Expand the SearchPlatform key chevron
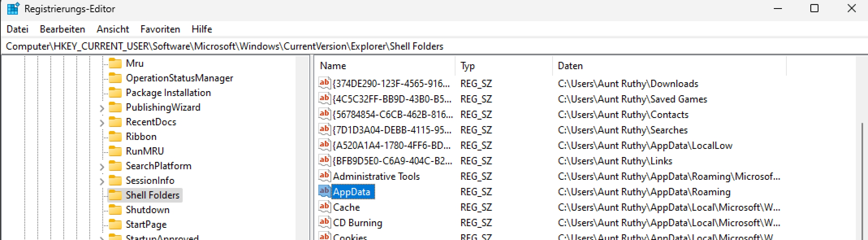The image size is (868, 240). [x=102, y=167]
